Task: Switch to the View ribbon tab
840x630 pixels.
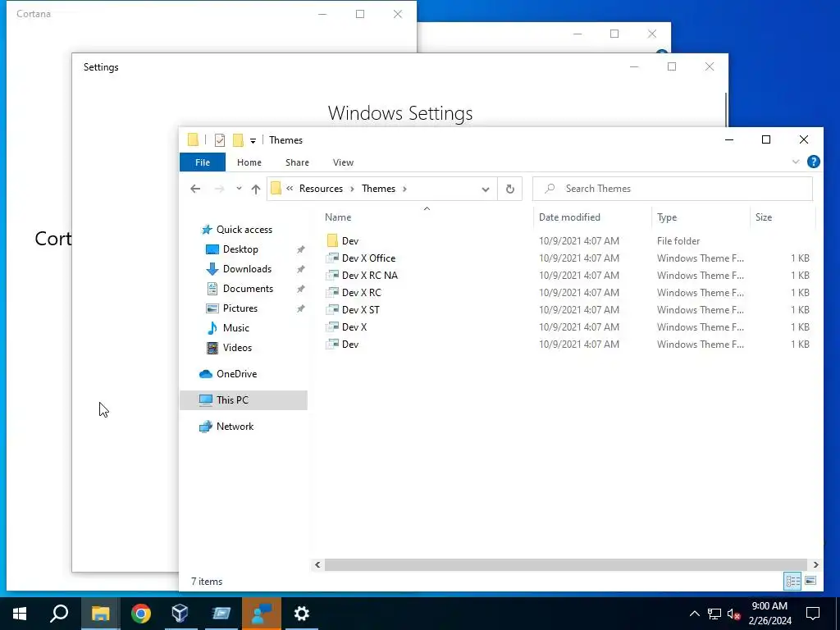Action: [x=343, y=162]
